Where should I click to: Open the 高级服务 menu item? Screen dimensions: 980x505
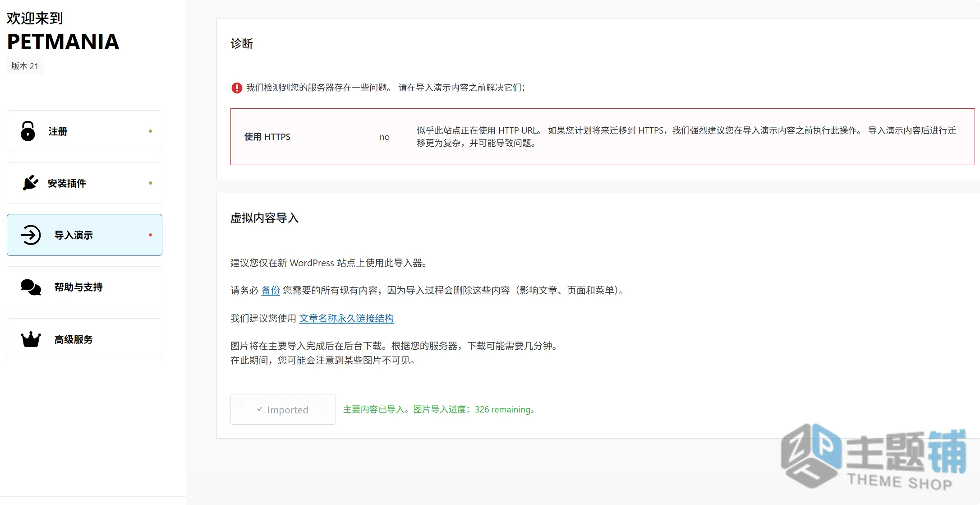[84, 339]
